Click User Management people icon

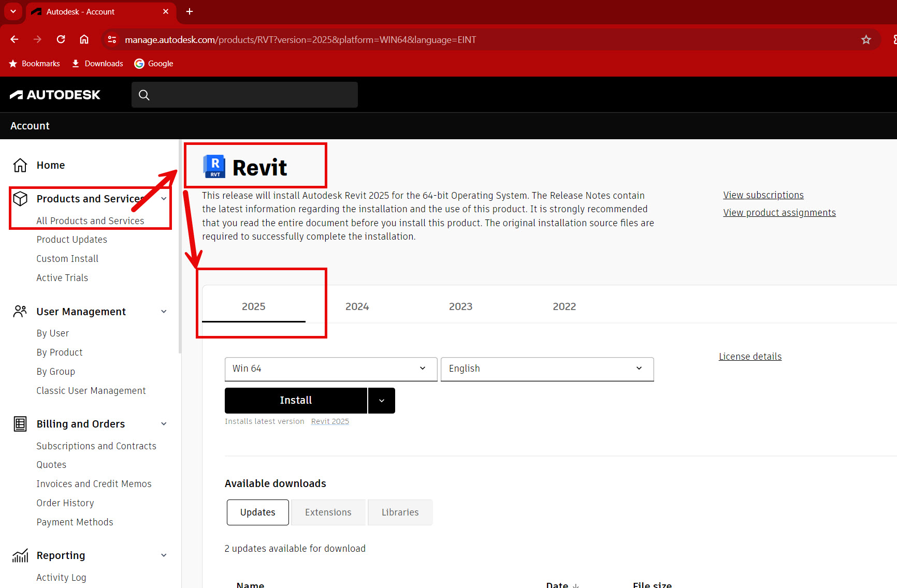20,312
